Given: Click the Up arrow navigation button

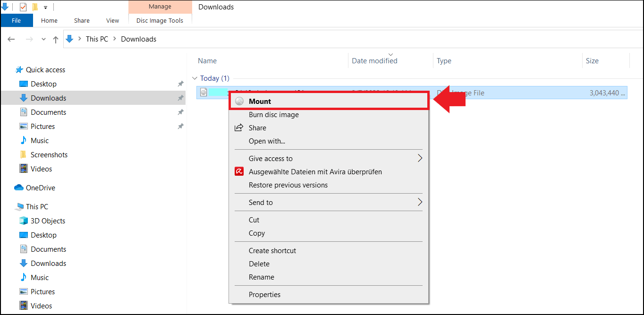Looking at the screenshot, I should [x=56, y=39].
